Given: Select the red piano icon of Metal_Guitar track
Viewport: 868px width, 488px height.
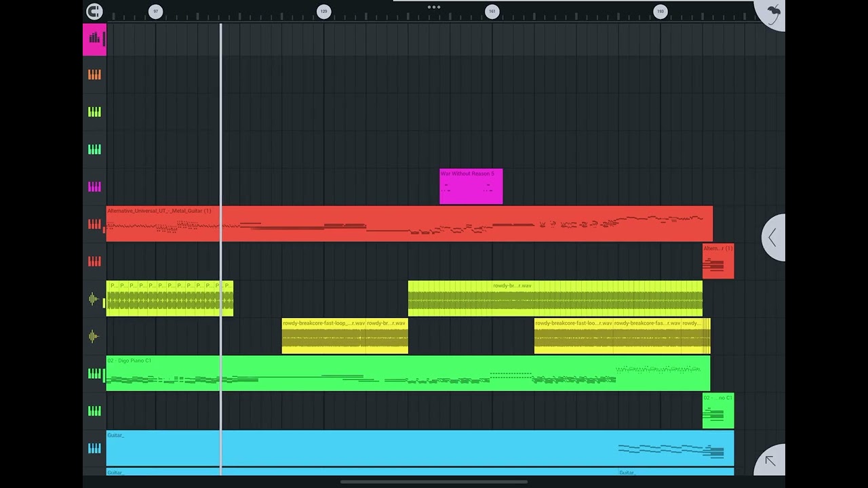Looking at the screenshot, I should (x=94, y=224).
